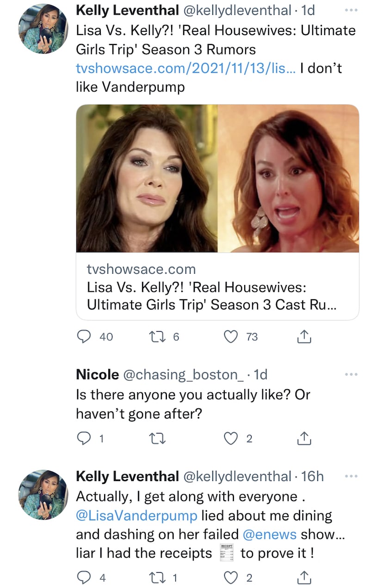Reply to Nicole's tweet
This screenshot has height=588, width=370.
83,438
